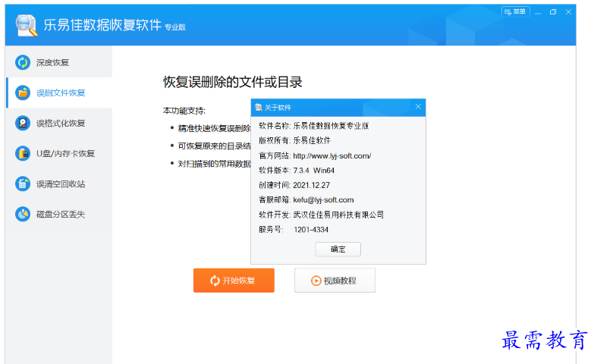This screenshot has width=594, height=364.
Task: Click the play icon on 视频教程 button
Action: point(316,281)
